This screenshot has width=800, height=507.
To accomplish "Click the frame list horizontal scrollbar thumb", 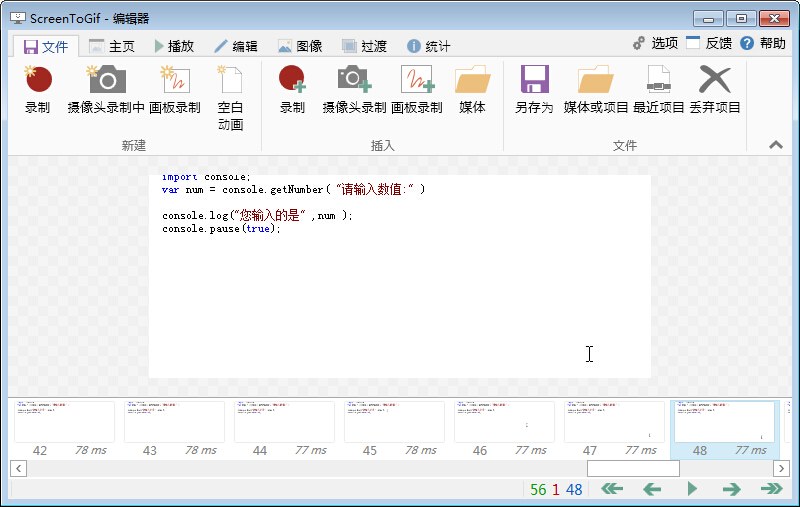I will (x=633, y=468).
